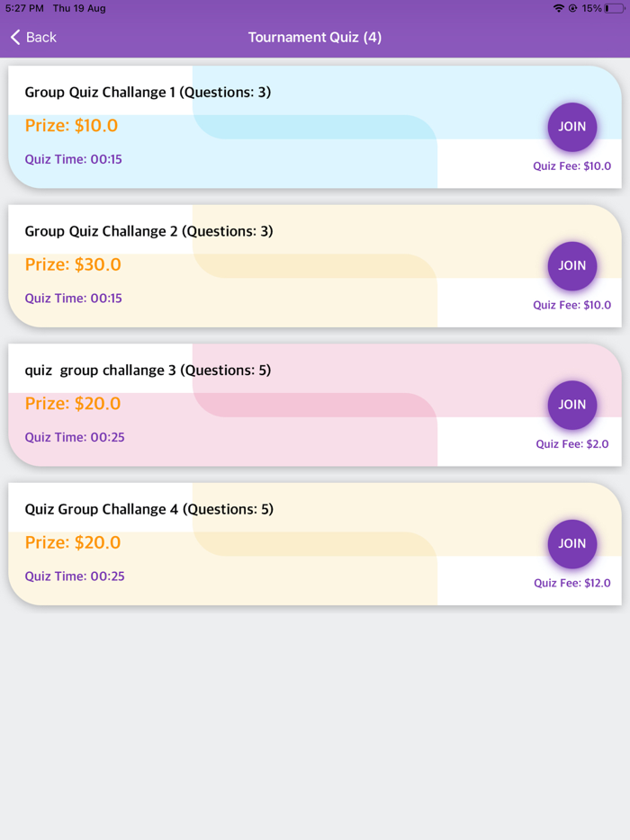The height and width of the screenshot is (840, 630).
Task: Join Group Quiz Challange 1
Action: pos(572,127)
